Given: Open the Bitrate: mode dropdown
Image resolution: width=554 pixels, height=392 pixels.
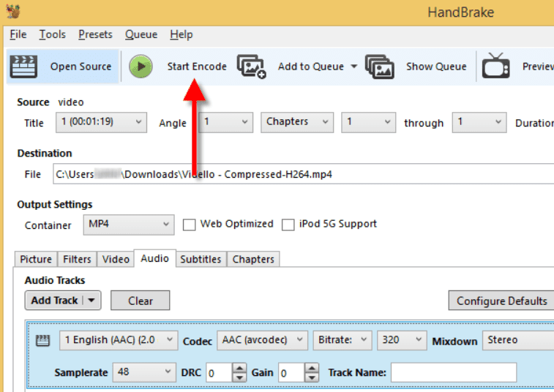Looking at the screenshot, I should coord(342,340).
